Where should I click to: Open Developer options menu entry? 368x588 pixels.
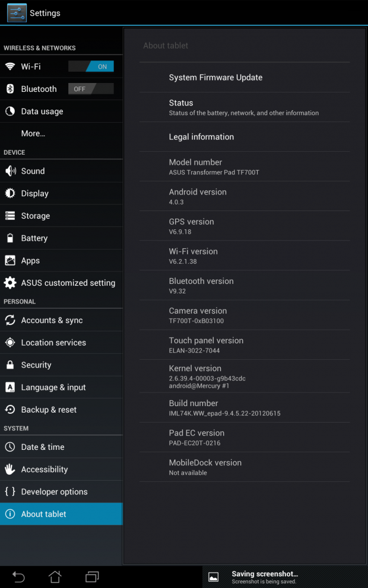[54, 492]
